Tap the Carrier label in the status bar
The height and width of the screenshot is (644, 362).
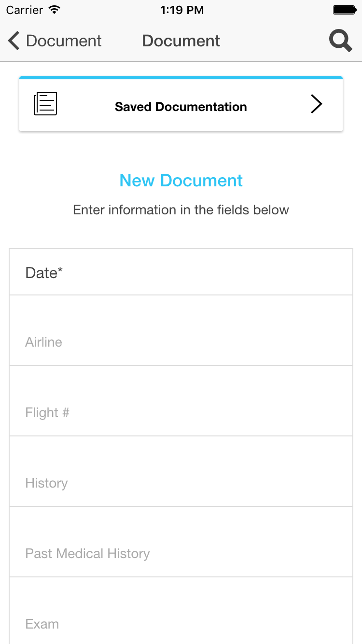[24, 10]
